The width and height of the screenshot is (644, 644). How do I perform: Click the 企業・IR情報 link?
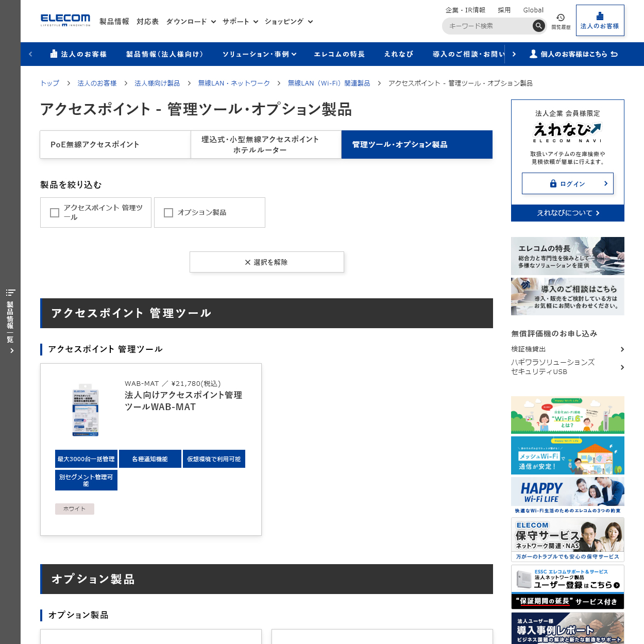[465, 10]
